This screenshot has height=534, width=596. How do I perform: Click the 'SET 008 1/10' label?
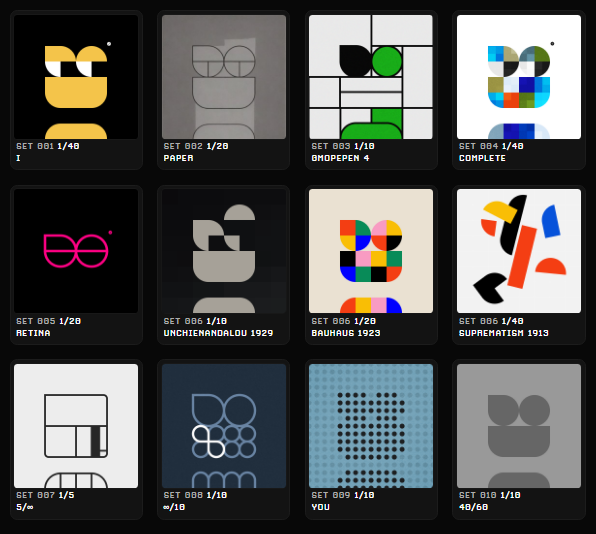pyautogui.click(x=195, y=495)
